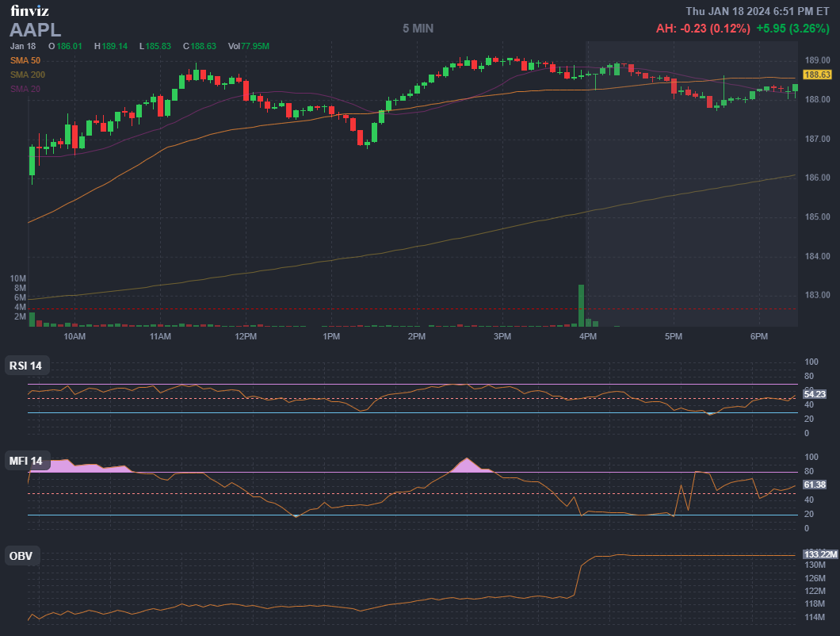Click the green +5.95 (3.26%) daily change
Viewport: 840px width, 636px height.
(x=792, y=29)
